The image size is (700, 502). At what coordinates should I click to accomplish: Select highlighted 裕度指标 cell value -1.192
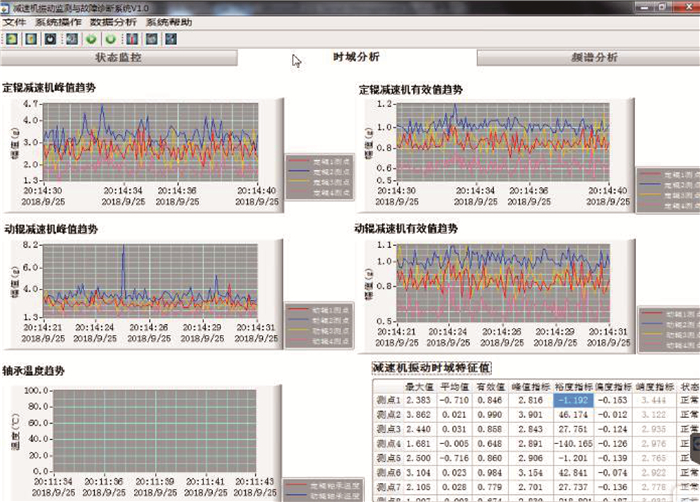coord(574,398)
